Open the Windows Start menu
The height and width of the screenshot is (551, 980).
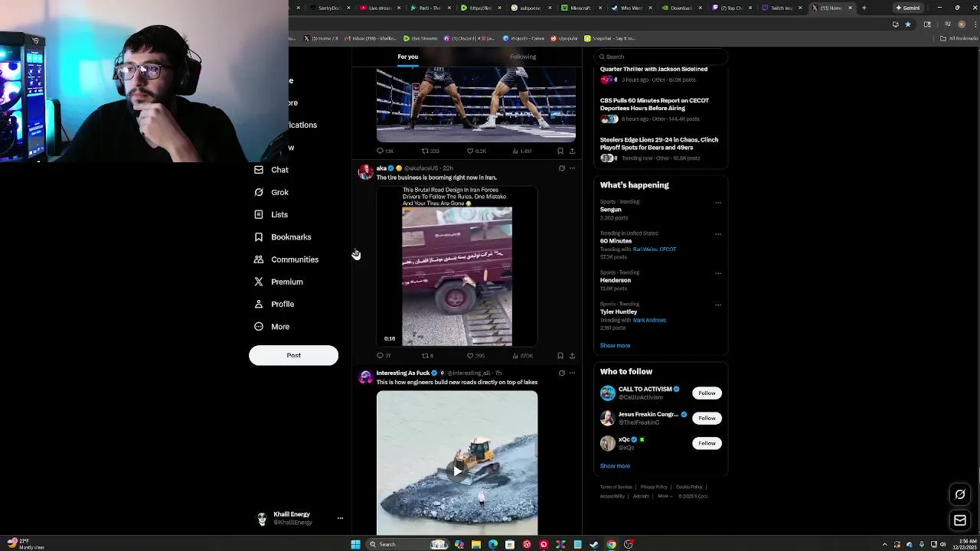coord(355,544)
